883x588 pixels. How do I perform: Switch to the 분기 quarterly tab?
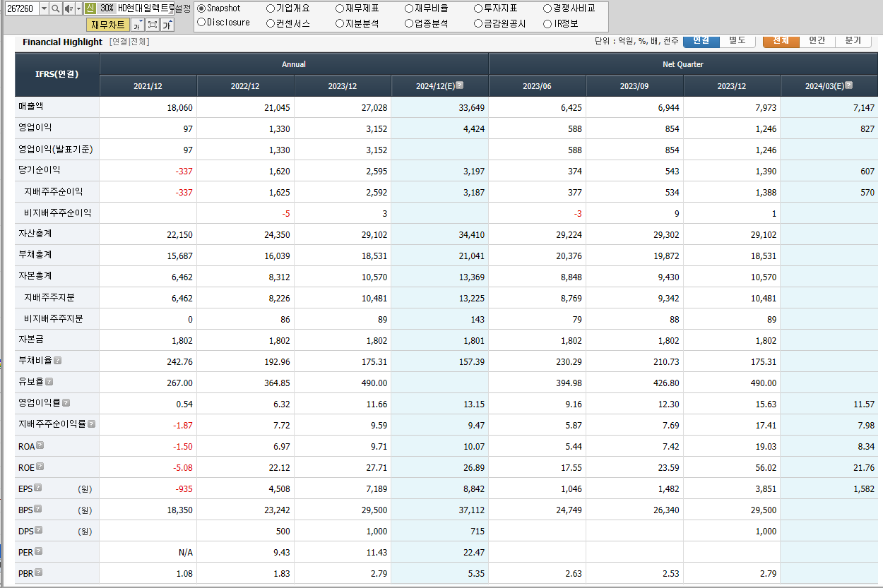853,40
